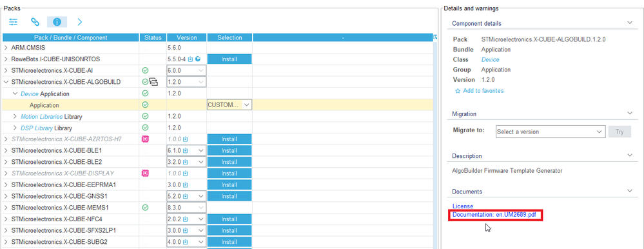The image size is (644, 249).
Task: Collapse STMicroelectronics.X-CUBE-ALGOBUILD pack
Action: point(6,82)
